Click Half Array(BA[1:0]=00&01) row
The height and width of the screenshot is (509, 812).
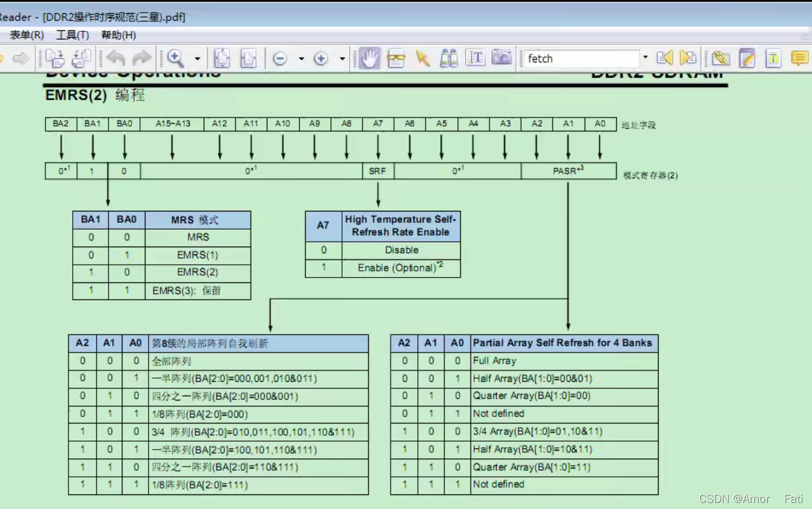pos(525,379)
